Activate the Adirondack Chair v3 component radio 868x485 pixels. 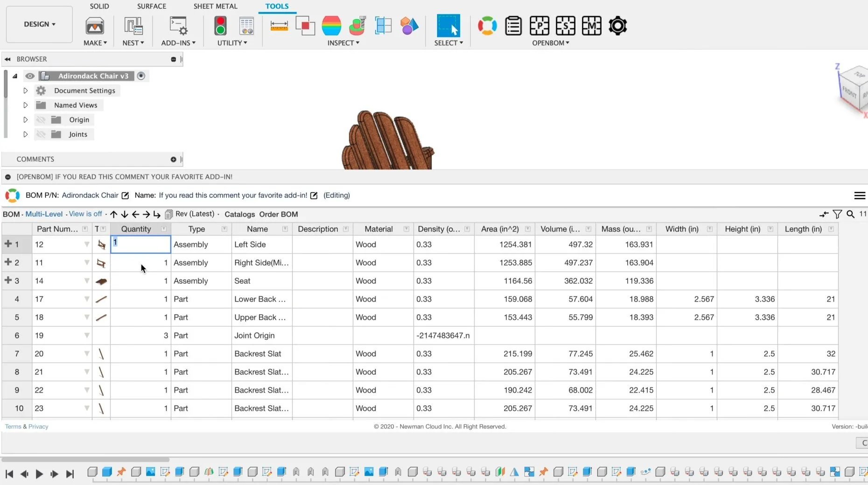tap(141, 76)
